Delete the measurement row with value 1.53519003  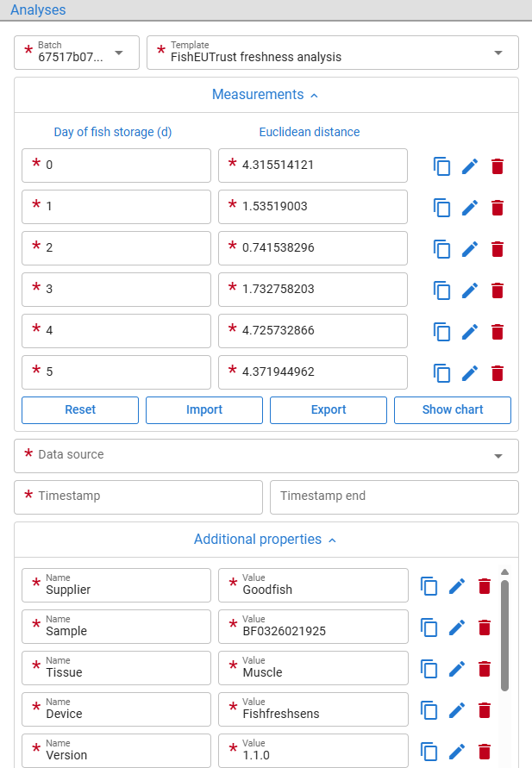[498, 208]
